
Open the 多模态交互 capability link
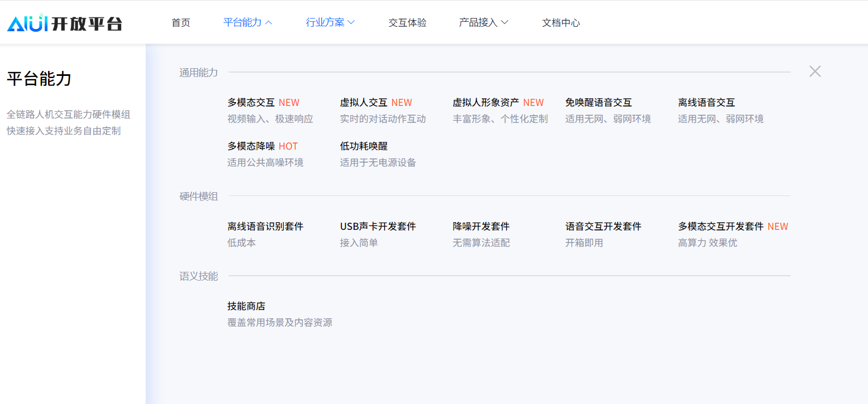coord(251,103)
